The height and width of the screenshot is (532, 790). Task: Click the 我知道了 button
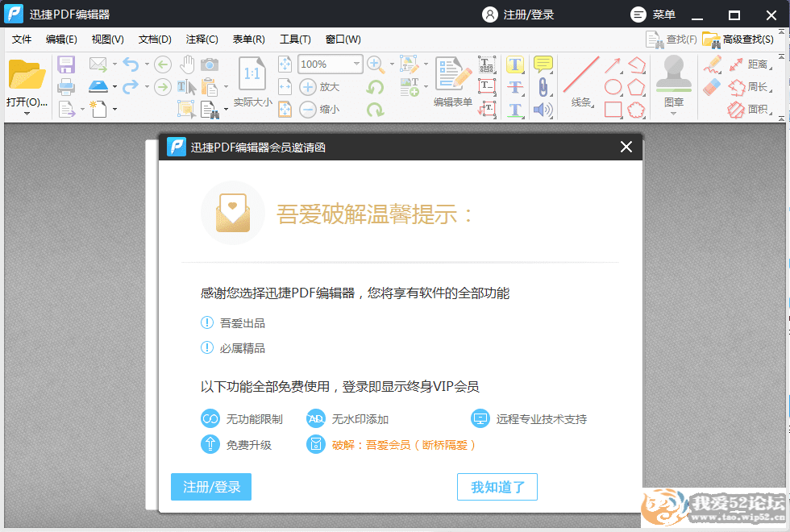click(497, 487)
